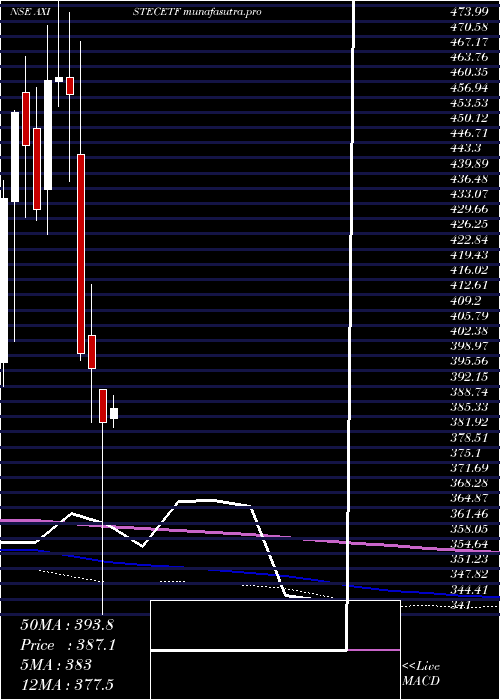Screen dimensions: 500x700
Task: Click the 358.05 price axis label
Action: point(468,529)
